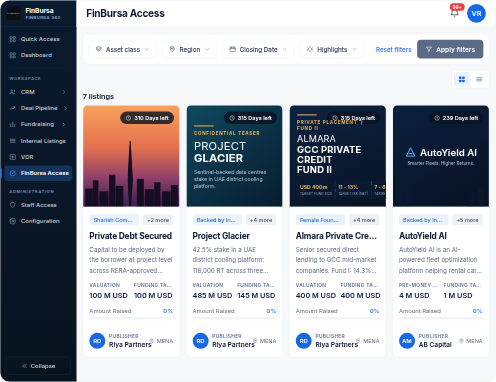Click the Asset class filter icon

coord(99,49)
